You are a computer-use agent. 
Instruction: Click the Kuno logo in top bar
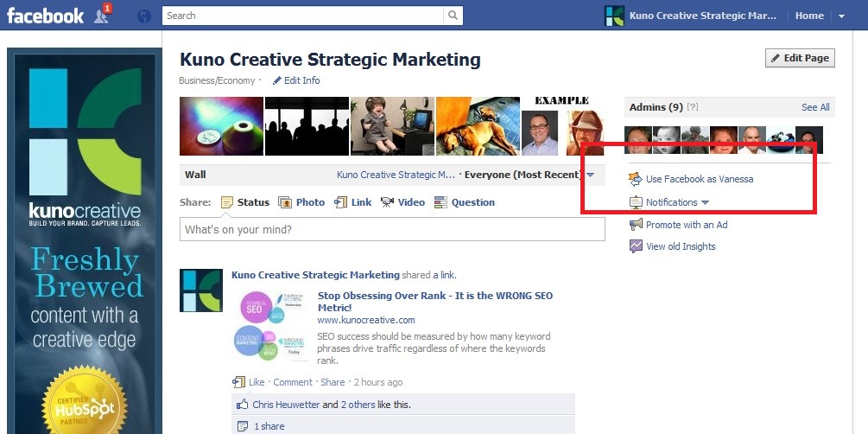point(614,16)
